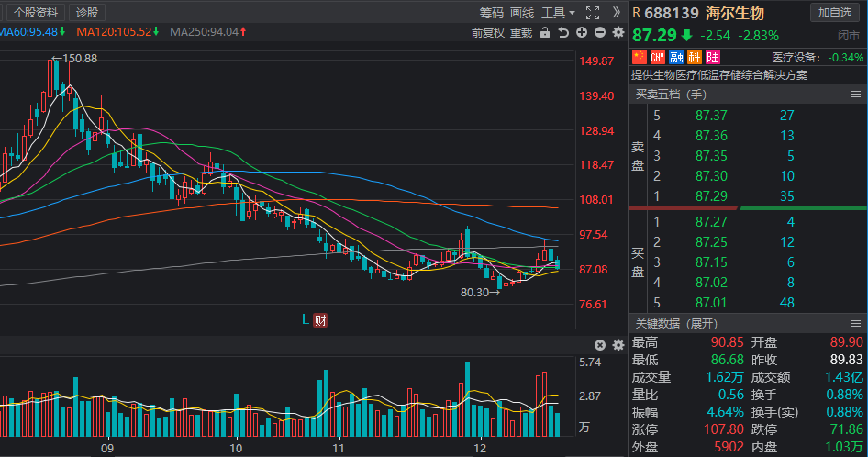Click the undo arrow in chart toolbar

pyautogui.click(x=563, y=33)
